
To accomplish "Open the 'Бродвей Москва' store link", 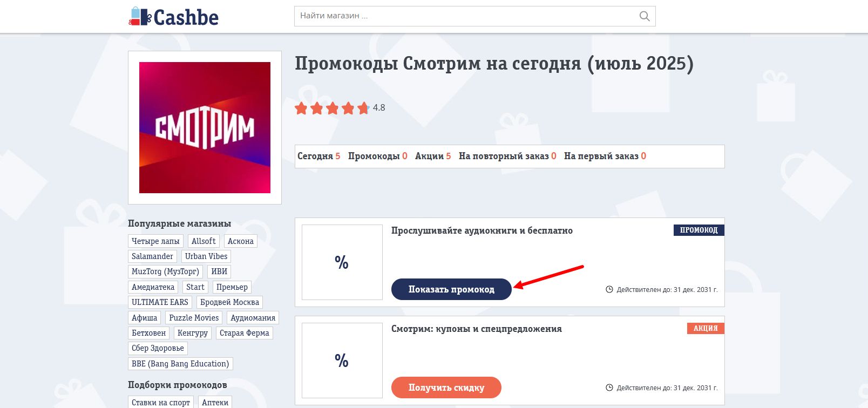I will point(230,302).
